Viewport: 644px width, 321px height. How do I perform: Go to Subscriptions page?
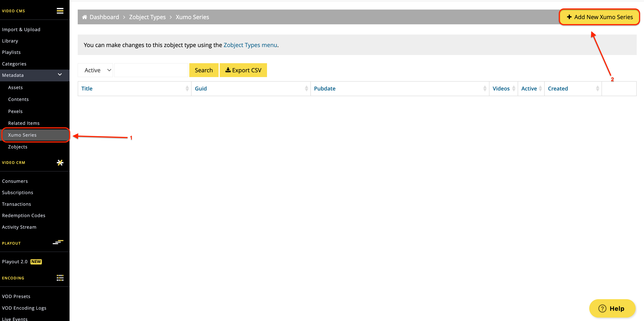(x=17, y=193)
